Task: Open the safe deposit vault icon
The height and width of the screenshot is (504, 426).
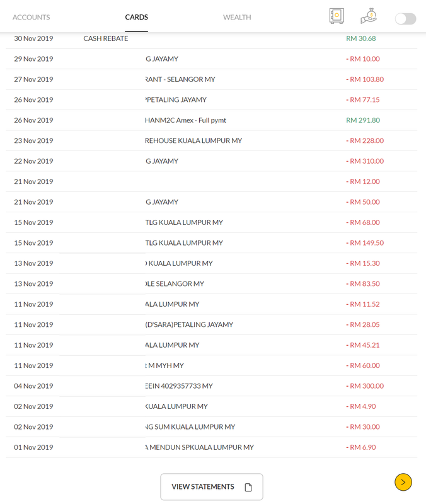Action: point(337,16)
